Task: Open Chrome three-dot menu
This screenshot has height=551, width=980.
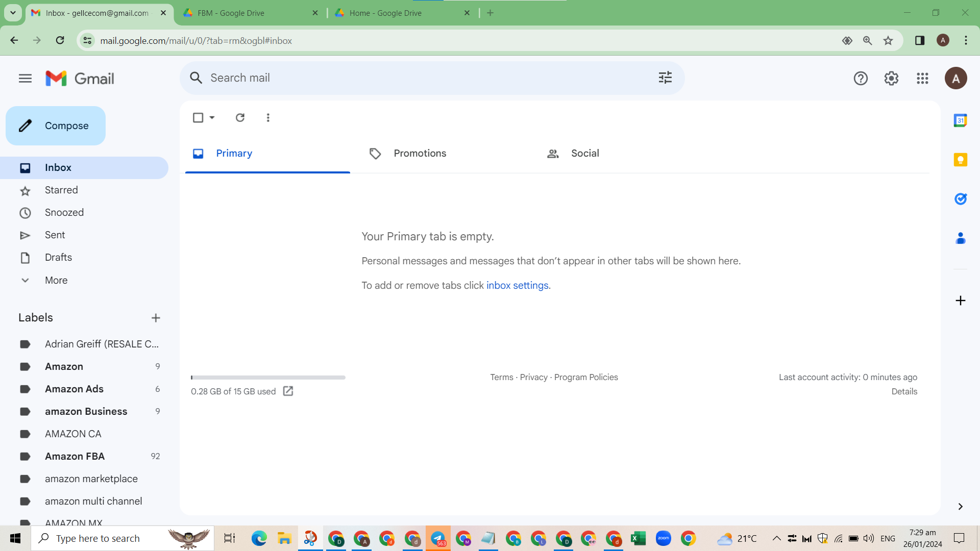Action: [x=966, y=40]
